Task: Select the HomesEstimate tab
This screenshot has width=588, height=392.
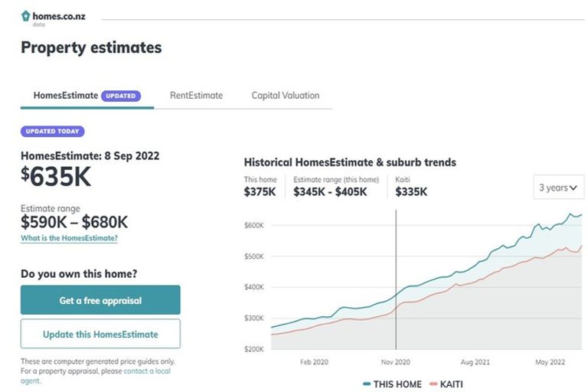Action: pyautogui.click(x=66, y=96)
